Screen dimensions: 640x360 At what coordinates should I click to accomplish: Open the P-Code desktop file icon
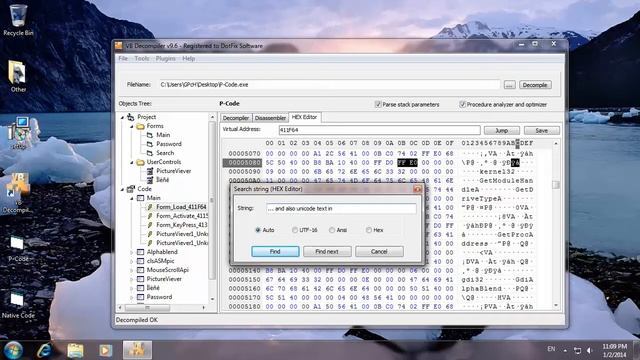click(18, 248)
